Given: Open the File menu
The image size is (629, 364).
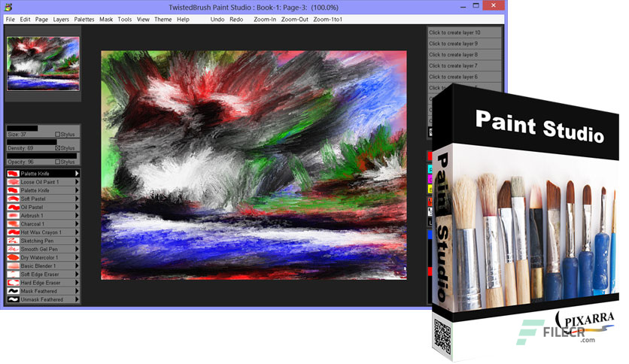Looking at the screenshot, I should click(x=10, y=20).
